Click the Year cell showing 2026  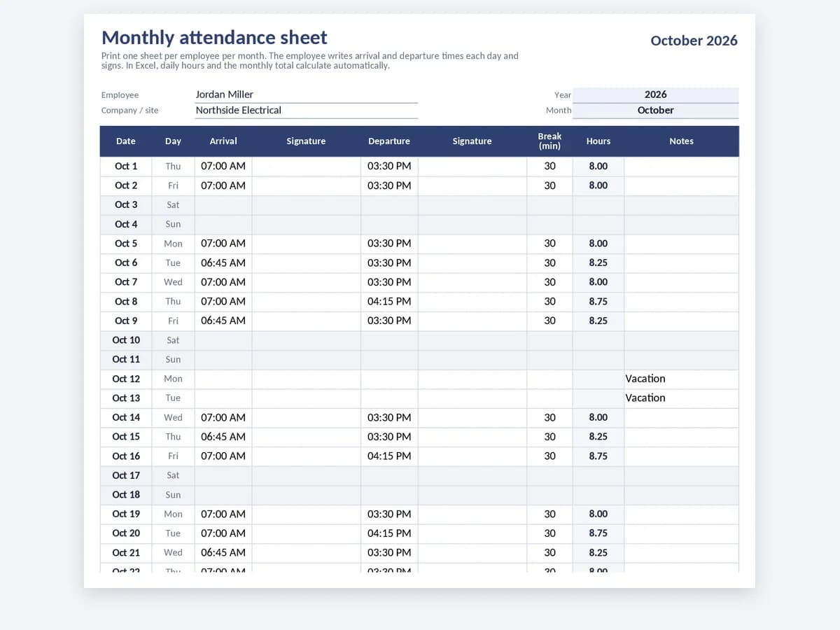coord(655,94)
